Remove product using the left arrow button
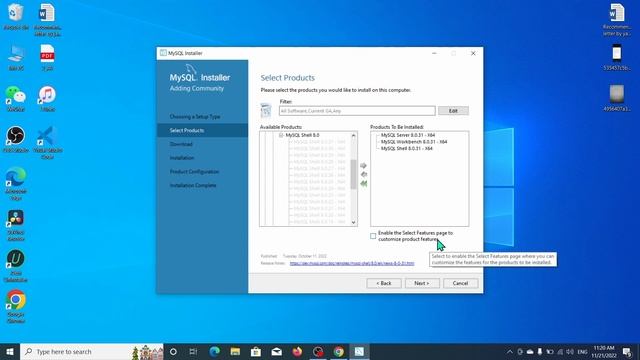 pyautogui.click(x=363, y=174)
